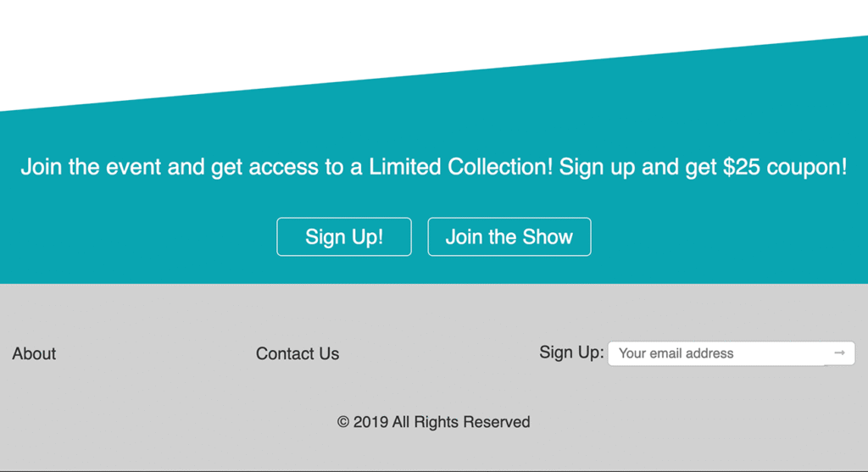Open the About footer link

click(x=34, y=354)
